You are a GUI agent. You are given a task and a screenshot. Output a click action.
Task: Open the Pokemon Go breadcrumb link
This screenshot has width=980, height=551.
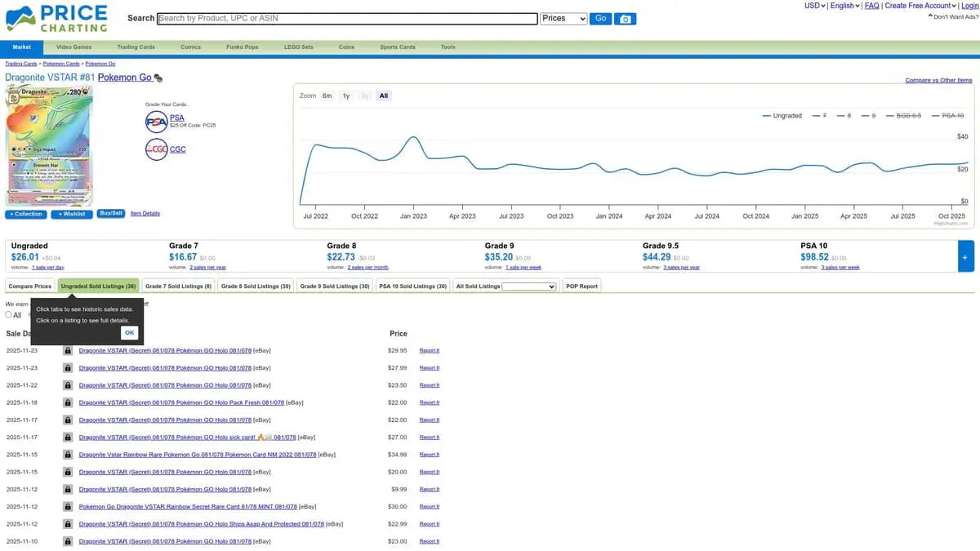[x=100, y=63]
